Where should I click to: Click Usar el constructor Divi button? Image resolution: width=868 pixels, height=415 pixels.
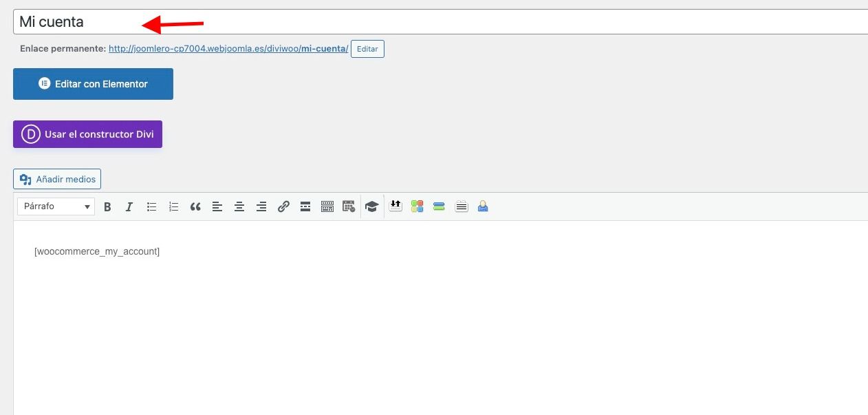[87, 134]
